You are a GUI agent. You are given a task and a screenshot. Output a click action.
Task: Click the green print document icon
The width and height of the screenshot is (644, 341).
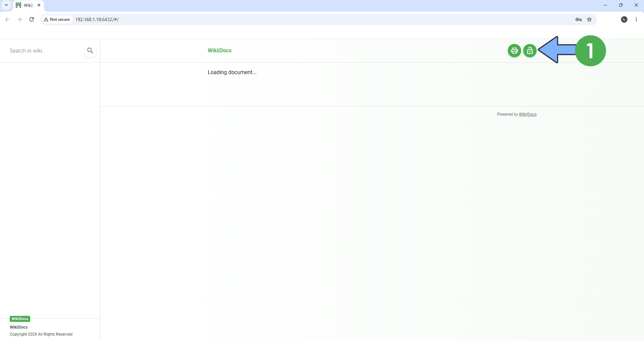click(514, 51)
